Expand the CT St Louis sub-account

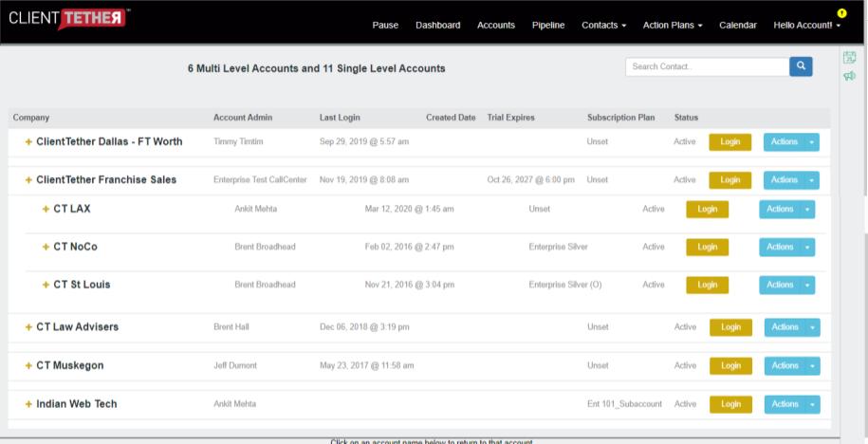click(46, 285)
